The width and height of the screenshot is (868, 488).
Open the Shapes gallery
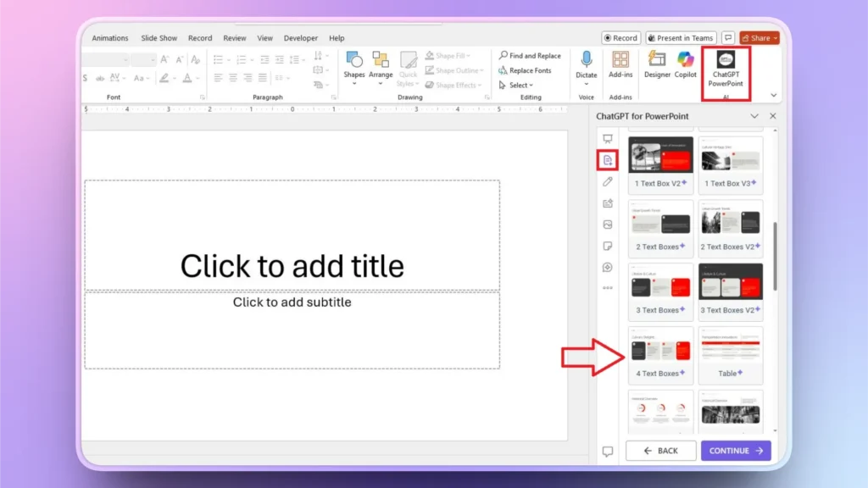pyautogui.click(x=353, y=68)
